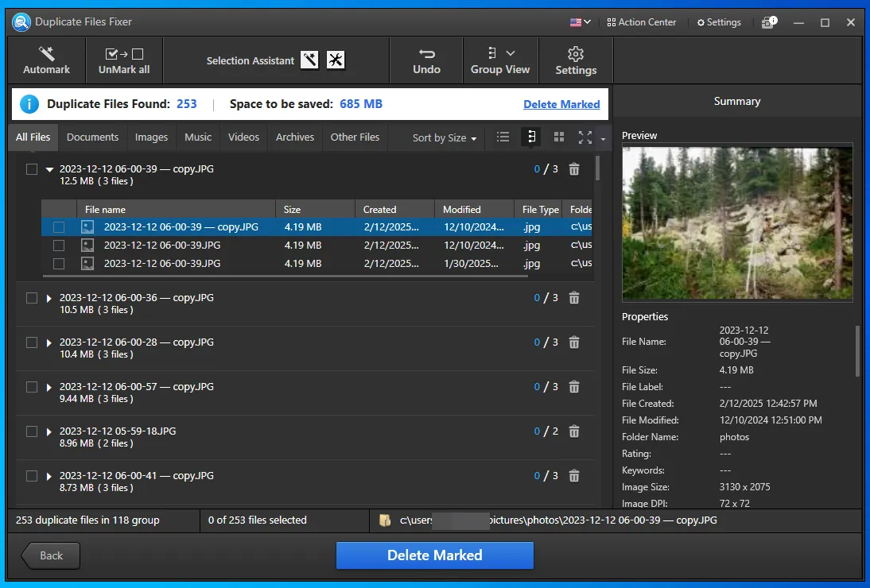Screen dimensions: 870x588
Task: Delete the 06-00-39 copy group trash icon
Action: pos(574,169)
